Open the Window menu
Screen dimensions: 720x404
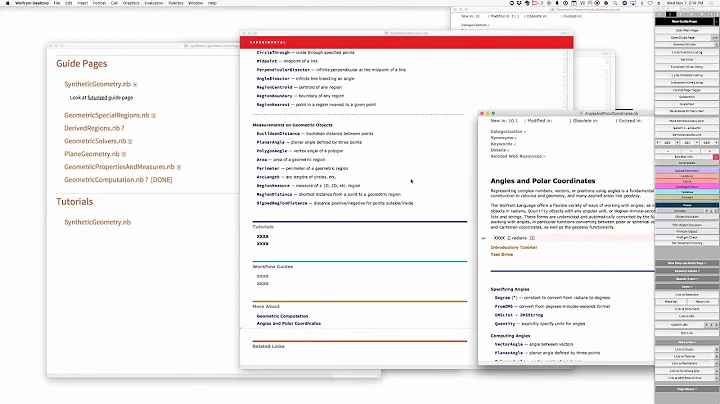(x=196, y=3)
